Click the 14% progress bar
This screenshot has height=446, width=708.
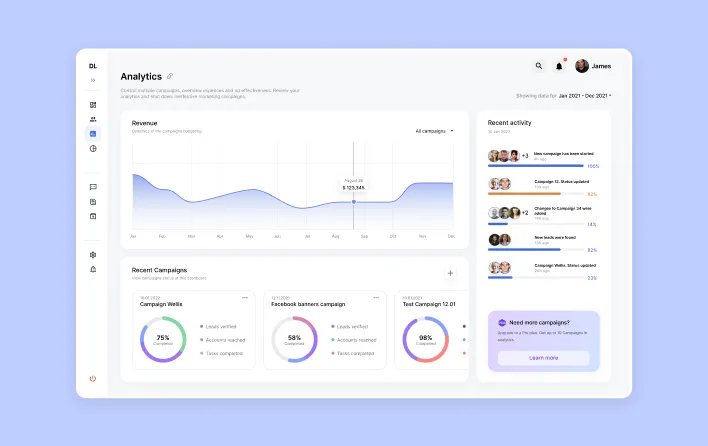click(536, 224)
